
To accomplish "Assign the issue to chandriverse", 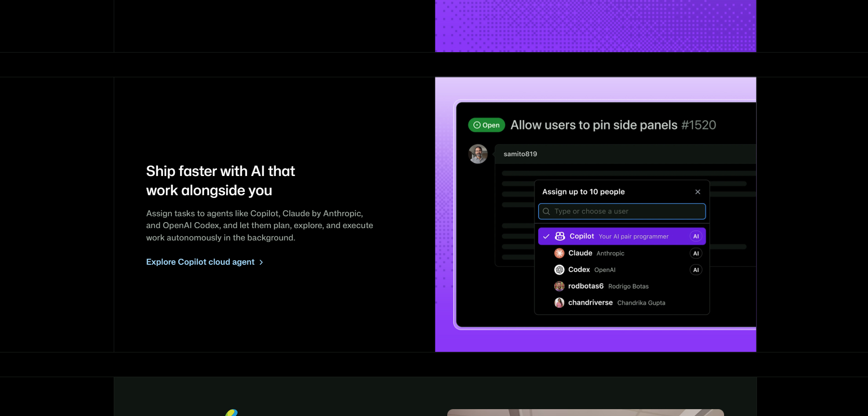I will pos(622,303).
